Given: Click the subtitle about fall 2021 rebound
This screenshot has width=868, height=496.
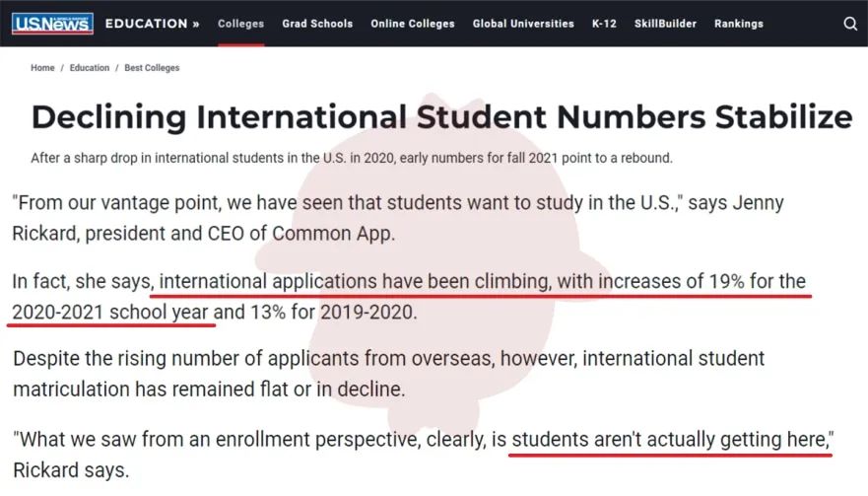Looking at the screenshot, I should point(352,158).
